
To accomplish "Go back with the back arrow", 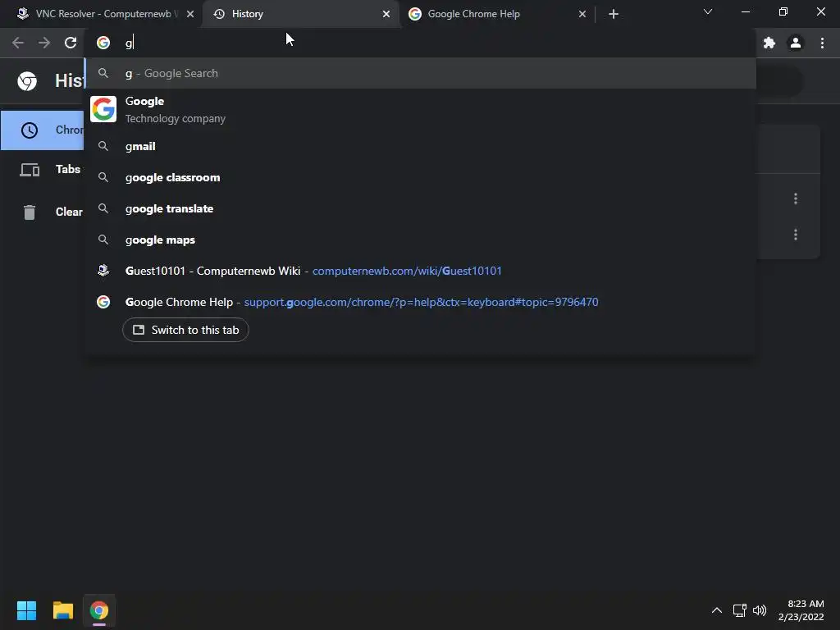I will coord(18,43).
